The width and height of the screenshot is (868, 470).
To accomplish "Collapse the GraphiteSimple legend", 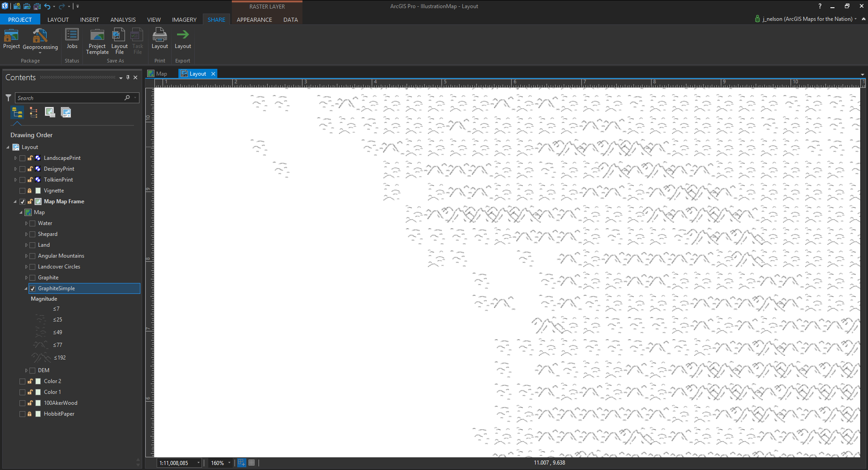I will [x=26, y=288].
